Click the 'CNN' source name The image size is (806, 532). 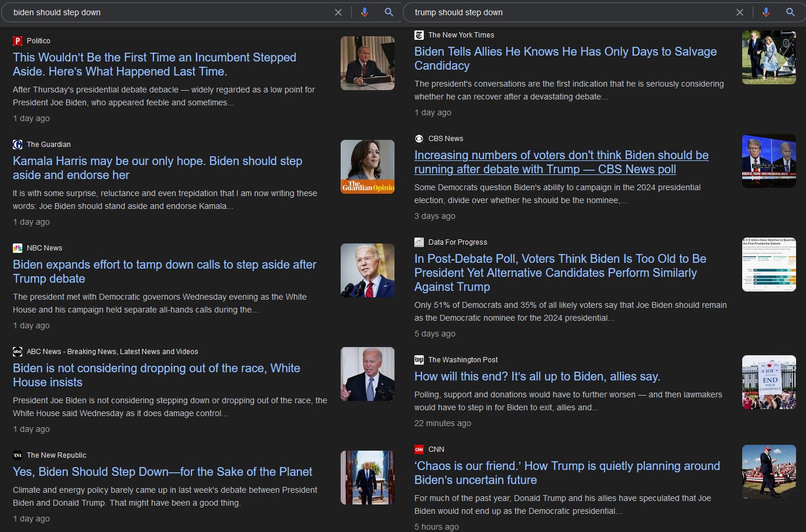coord(436,449)
